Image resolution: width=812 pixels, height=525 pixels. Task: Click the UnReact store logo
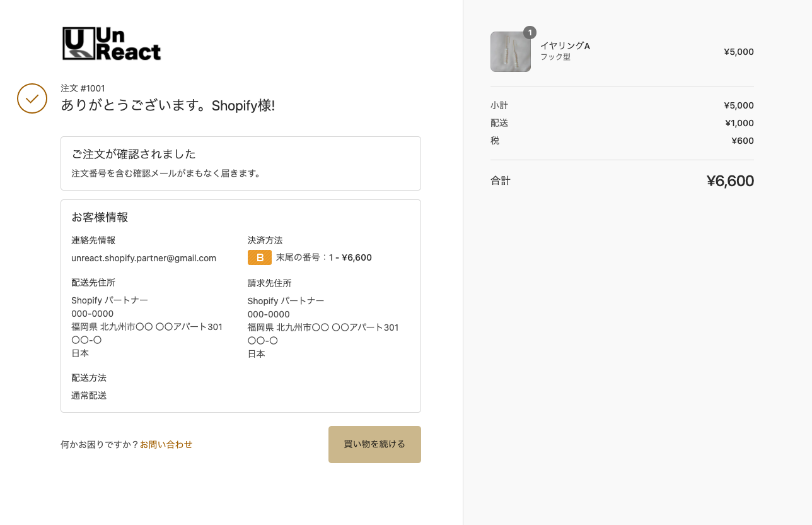112,44
